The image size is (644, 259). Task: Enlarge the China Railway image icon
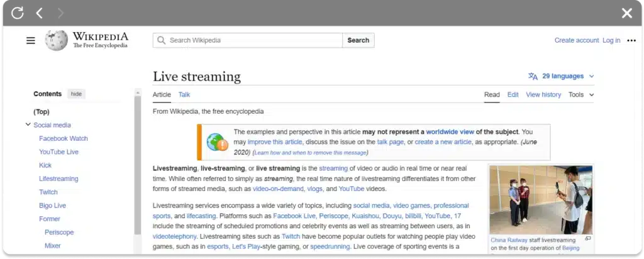588,238
